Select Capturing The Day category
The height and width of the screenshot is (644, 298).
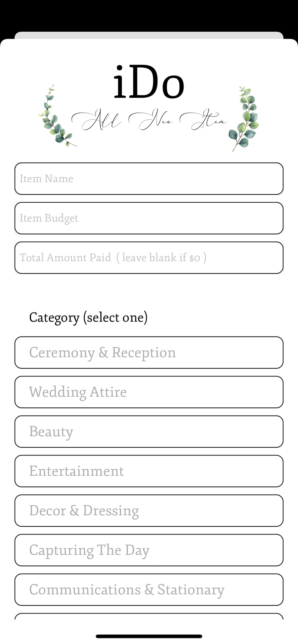149,550
